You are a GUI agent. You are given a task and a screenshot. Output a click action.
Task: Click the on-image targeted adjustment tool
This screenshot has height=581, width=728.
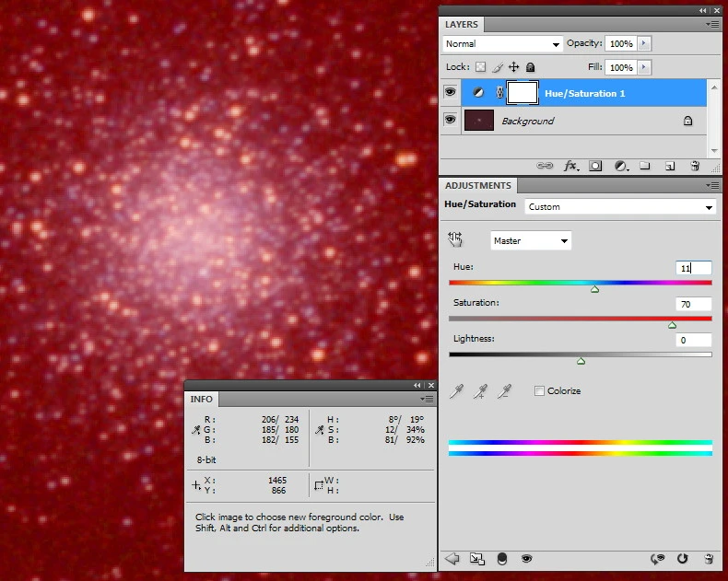(457, 240)
